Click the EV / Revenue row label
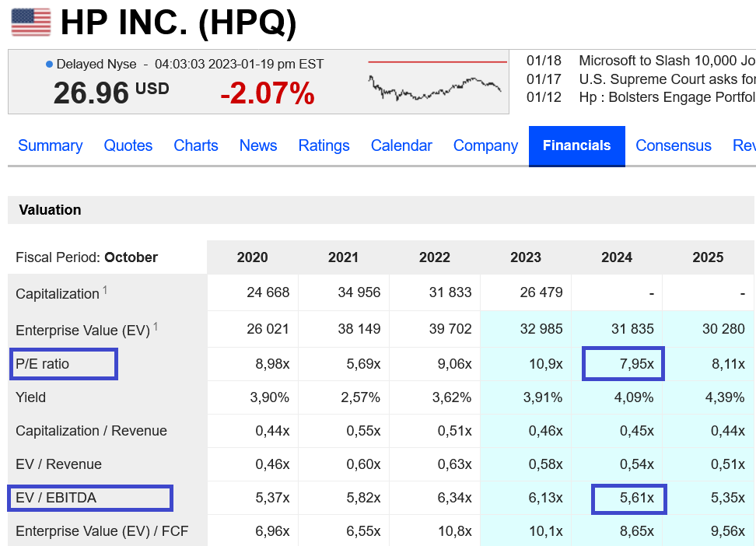 (59, 464)
